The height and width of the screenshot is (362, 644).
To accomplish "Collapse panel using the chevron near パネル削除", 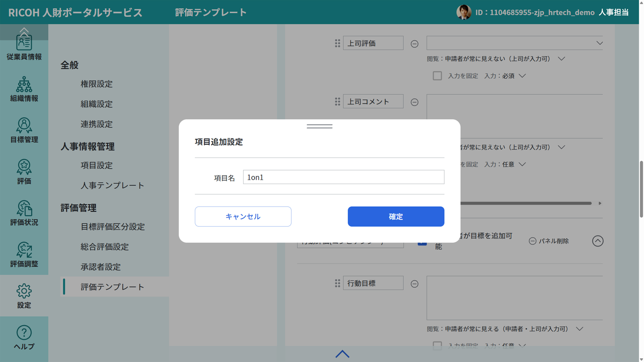I will pos(598,241).
